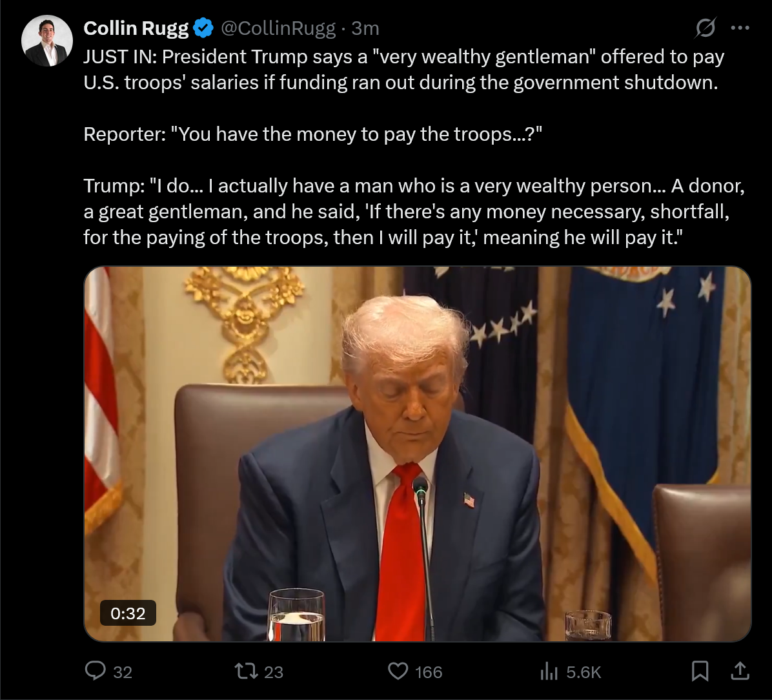This screenshot has height=700, width=772.
Task: Open the three-dot more options menu
Action: coord(740,28)
